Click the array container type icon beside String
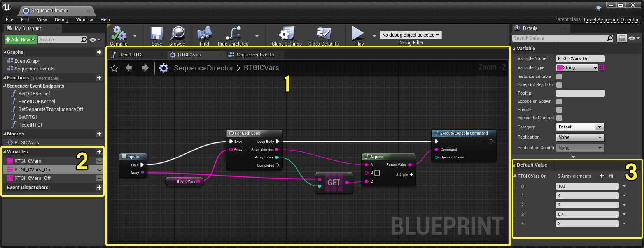The width and height of the screenshot is (644, 248). (602, 67)
